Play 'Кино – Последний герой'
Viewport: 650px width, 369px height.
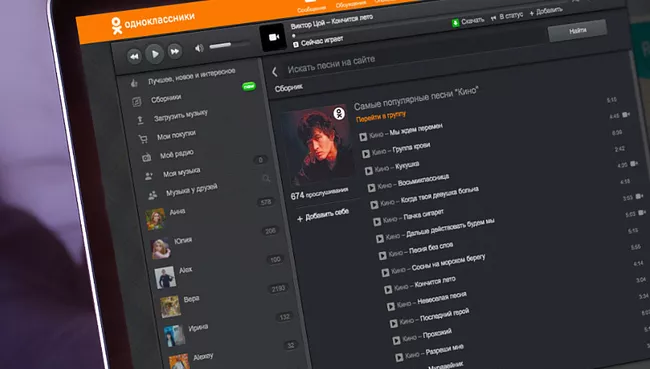[394, 323]
